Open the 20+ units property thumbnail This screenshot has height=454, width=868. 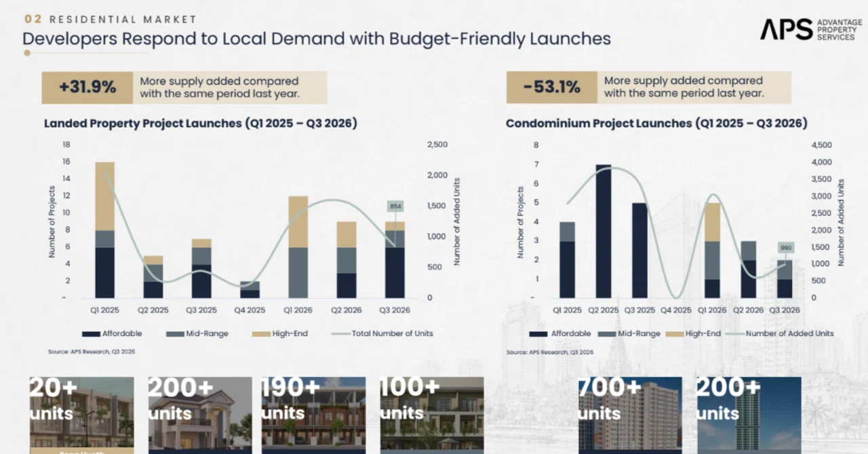click(x=81, y=415)
